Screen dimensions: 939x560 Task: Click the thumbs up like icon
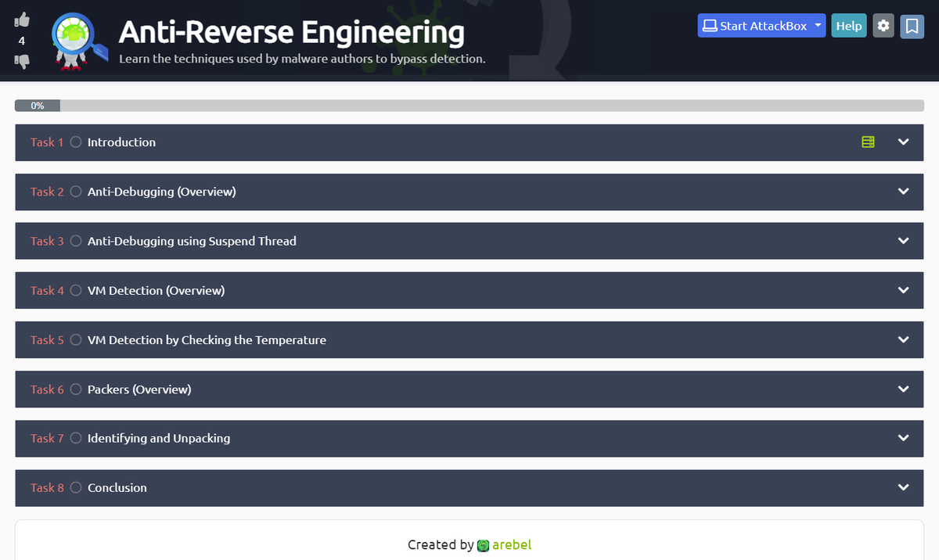click(22, 20)
